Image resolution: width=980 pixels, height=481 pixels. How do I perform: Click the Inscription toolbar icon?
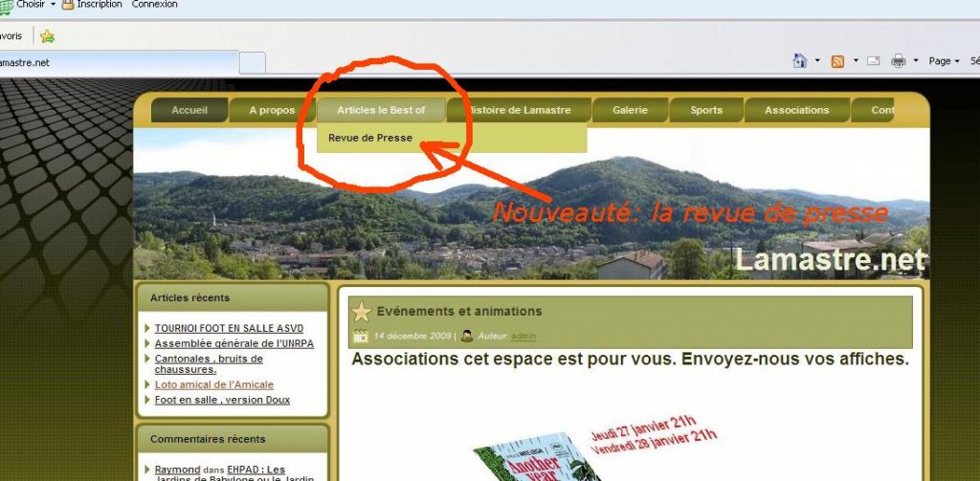[68, 5]
